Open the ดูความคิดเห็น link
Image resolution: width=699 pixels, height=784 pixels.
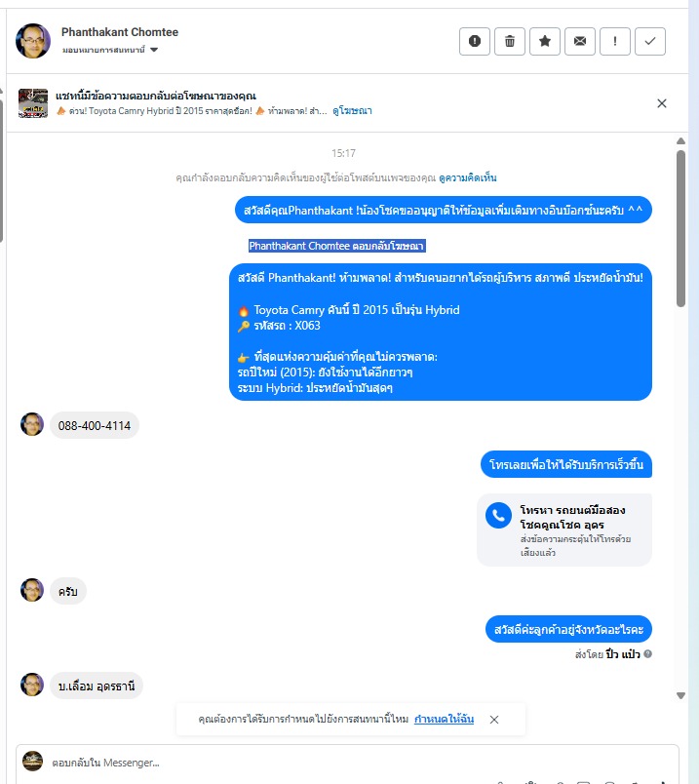click(468, 178)
